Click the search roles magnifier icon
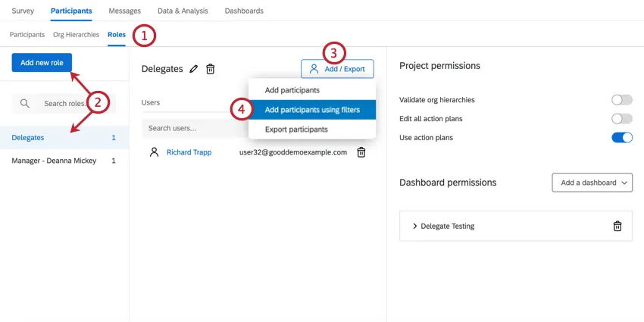This screenshot has height=322, width=644. pos(25,104)
